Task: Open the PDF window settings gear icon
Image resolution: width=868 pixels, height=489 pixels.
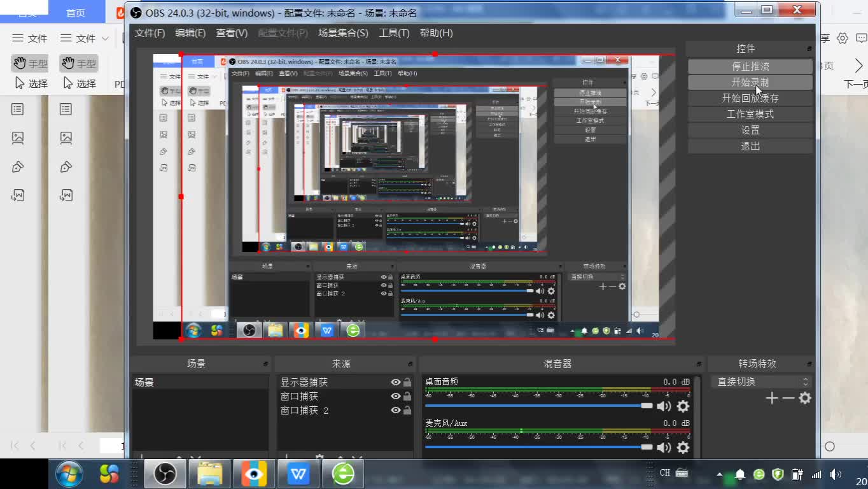Action: [x=843, y=38]
